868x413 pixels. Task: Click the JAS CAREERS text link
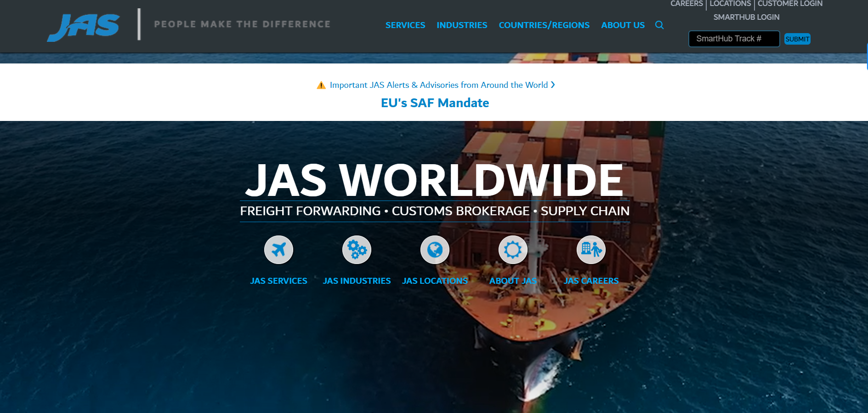591,281
